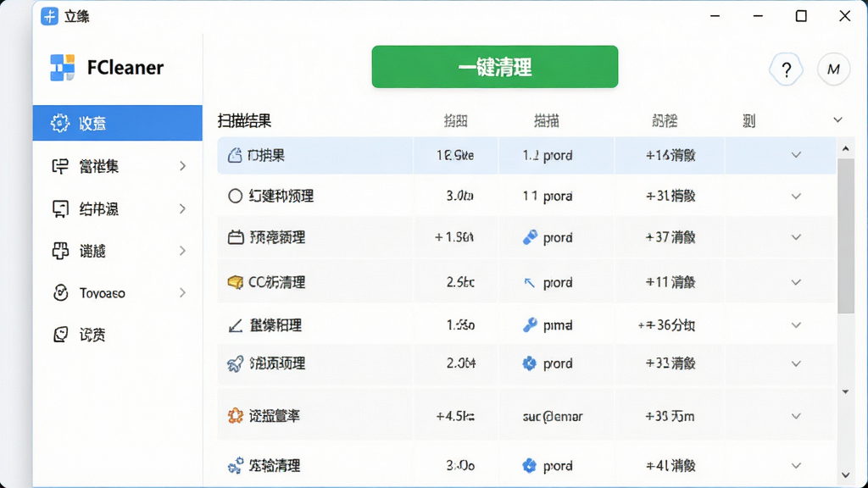The width and height of the screenshot is (868, 488).
Task: Expand the row with 1.2 pord
Action: [796, 155]
